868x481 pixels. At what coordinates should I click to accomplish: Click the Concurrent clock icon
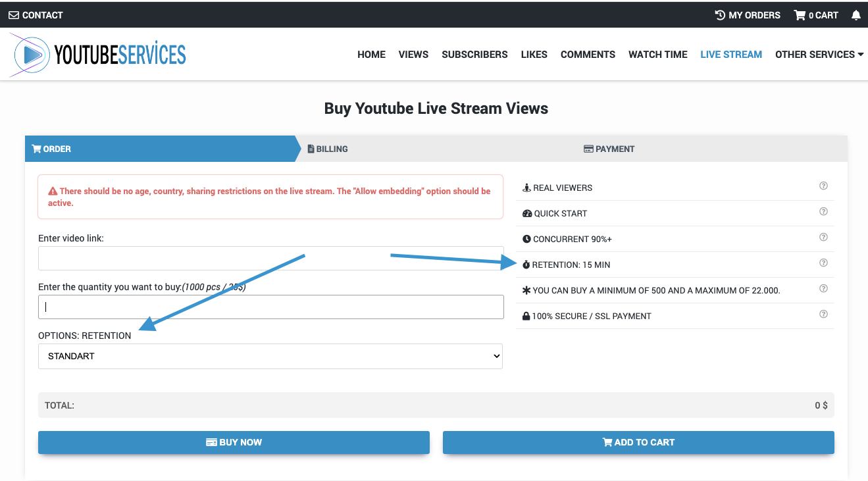(526, 239)
